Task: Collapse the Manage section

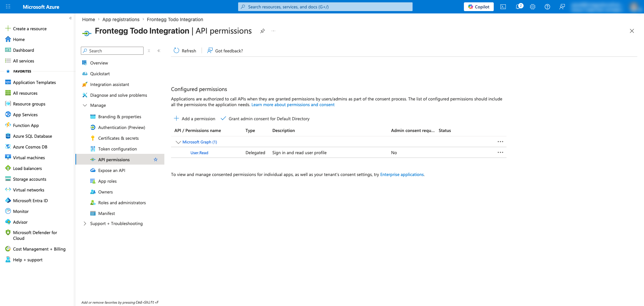Action: tap(85, 105)
